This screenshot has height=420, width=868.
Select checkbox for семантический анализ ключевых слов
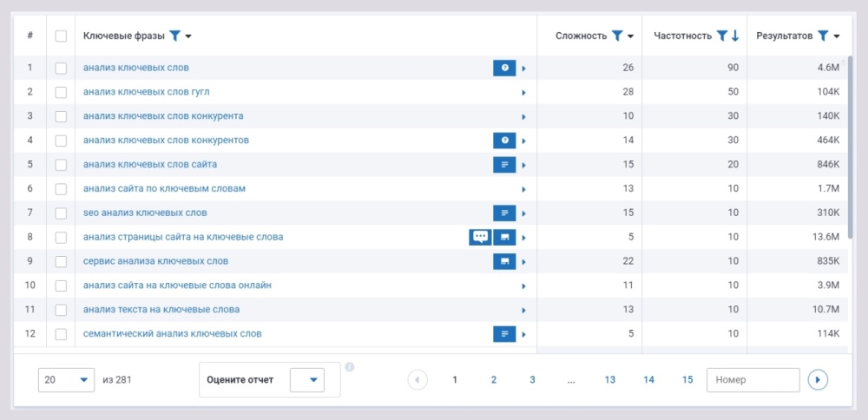click(61, 334)
